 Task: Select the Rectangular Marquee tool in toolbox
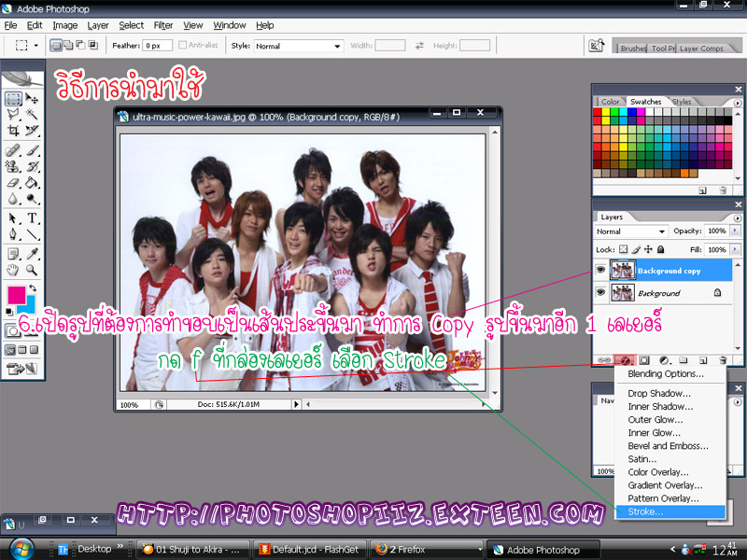point(13,99)
